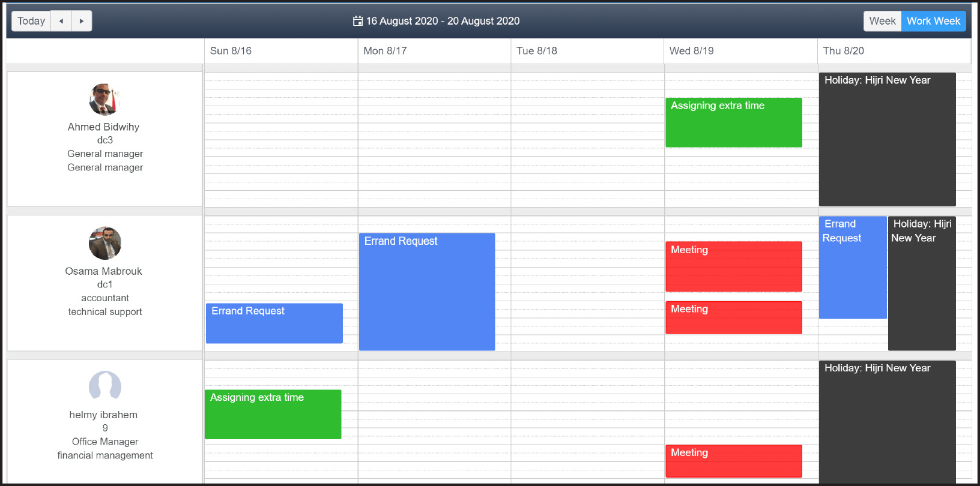Click the name helmy ibrahem
Viewport: 980px width, 486px height.
103,415
